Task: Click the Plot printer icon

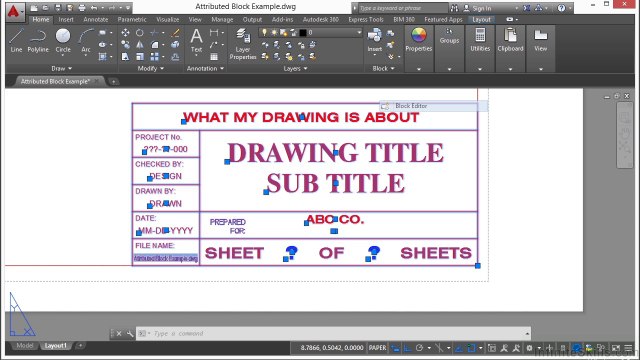Action: 82,8
